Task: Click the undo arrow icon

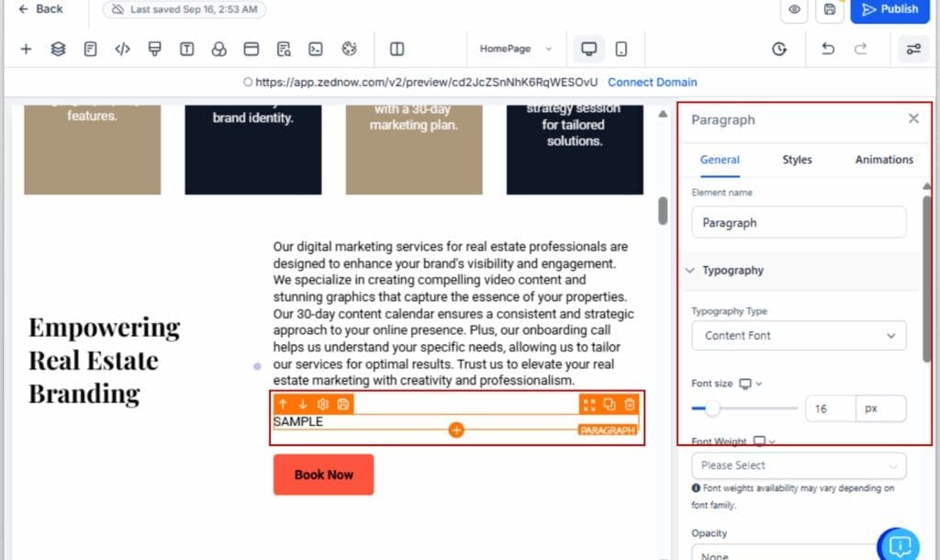Action: [828, 50]
